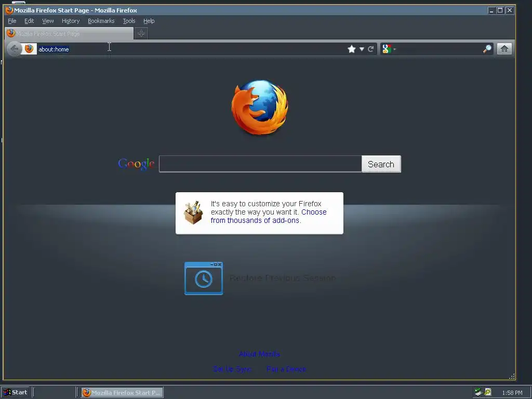Click the Pair a Device link
Screen dimensions: 532x399
(286, 369)
